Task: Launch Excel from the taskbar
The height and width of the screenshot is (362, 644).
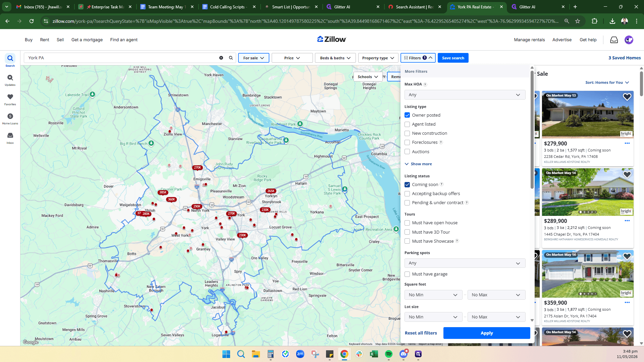Action: point(374,354)
